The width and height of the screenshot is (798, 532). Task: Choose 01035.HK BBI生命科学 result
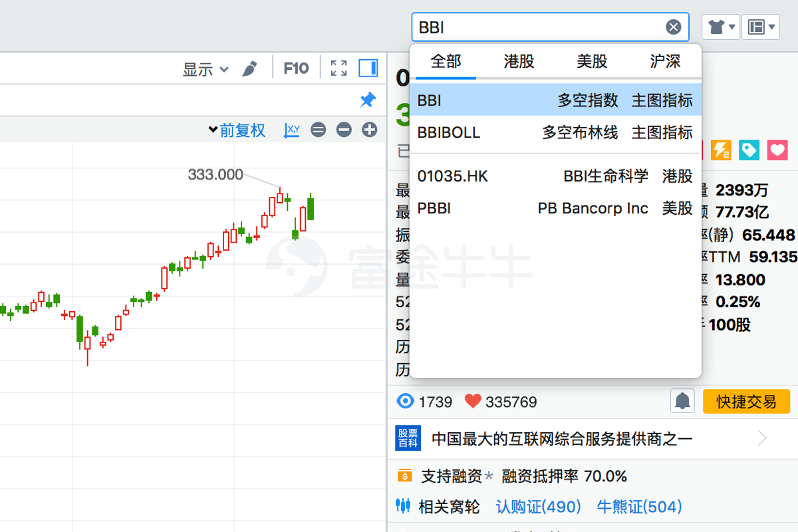pos(555,176)
